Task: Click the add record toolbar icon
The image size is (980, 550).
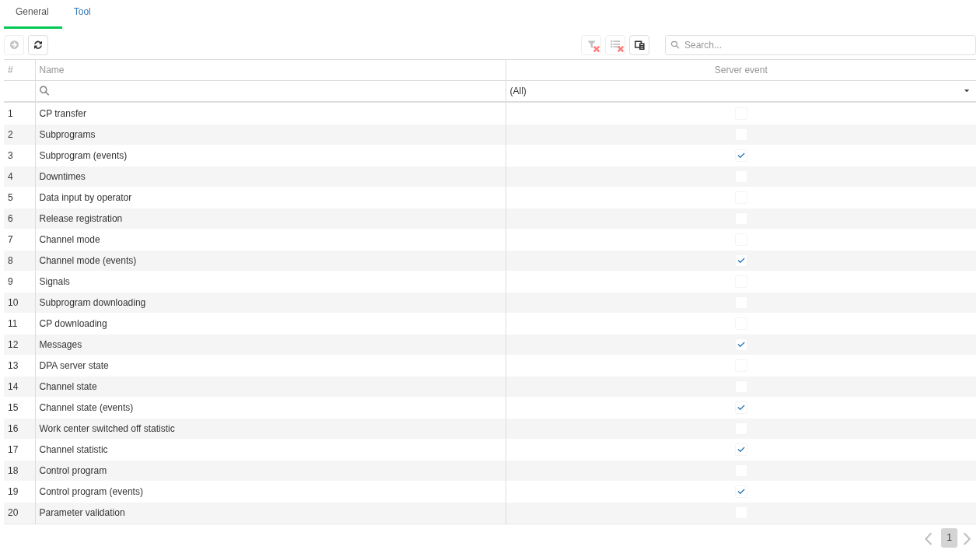Action: 14,45
